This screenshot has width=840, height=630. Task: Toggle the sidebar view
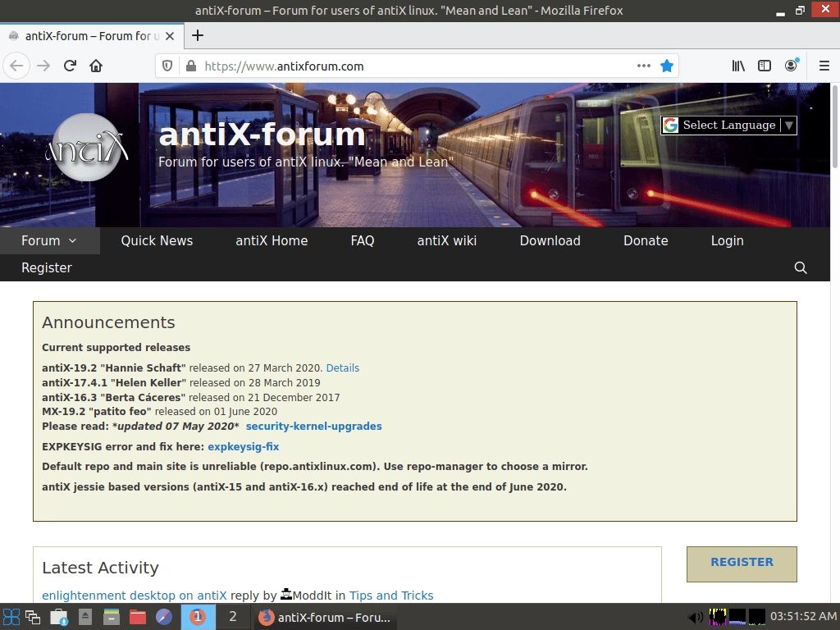765,66
